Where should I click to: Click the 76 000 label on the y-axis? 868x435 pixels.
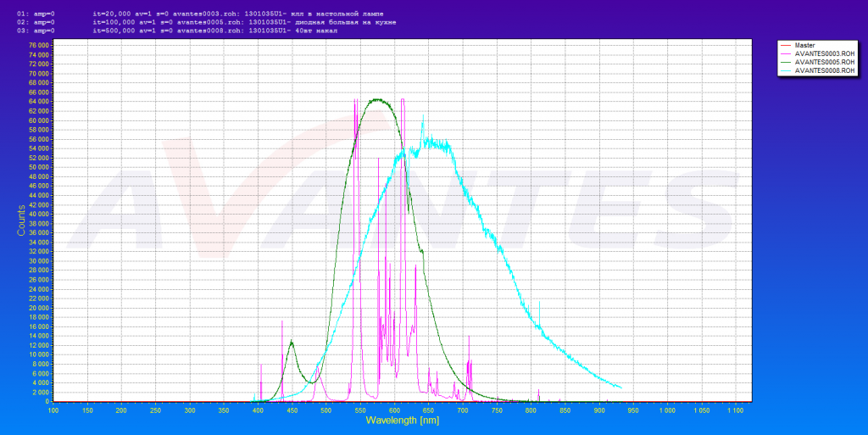tap(38, 45)
